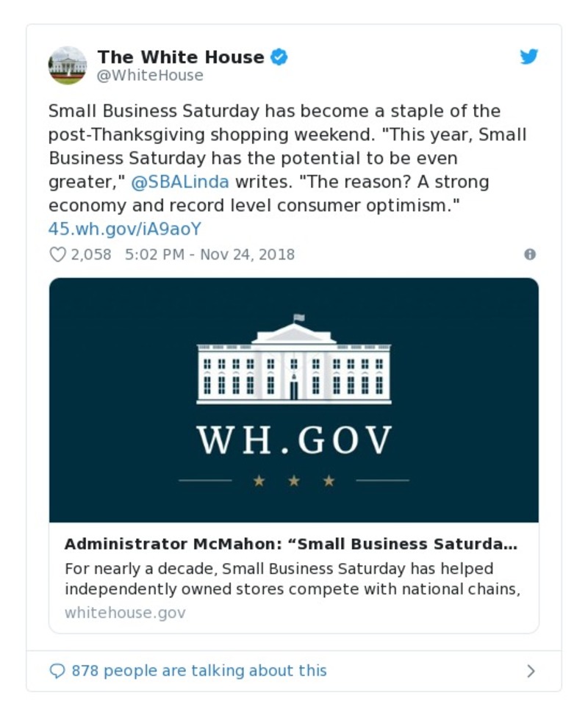The height and width of the screenshot is (721, 588).
Task: Click the White House building illustration
Action: tap(294, 360)
